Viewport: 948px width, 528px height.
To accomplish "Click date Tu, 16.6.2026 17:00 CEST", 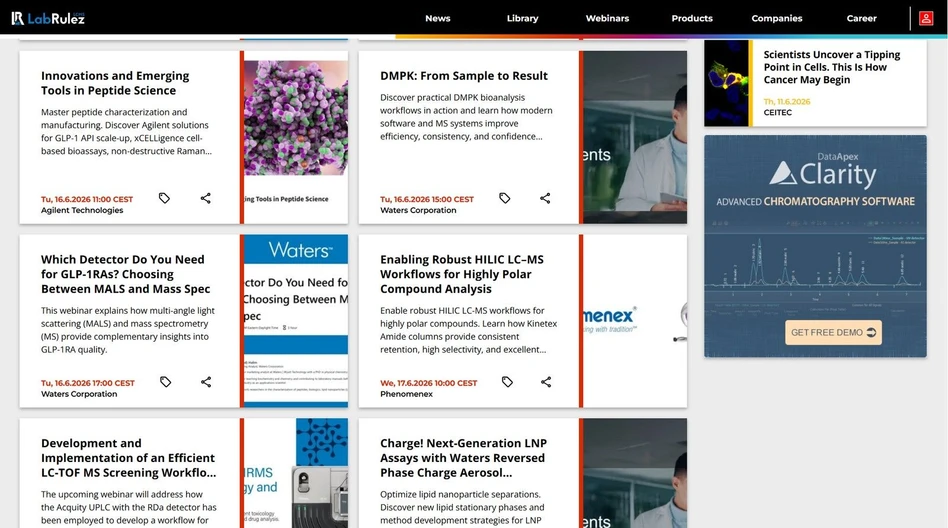I will [x=88, y=383].
